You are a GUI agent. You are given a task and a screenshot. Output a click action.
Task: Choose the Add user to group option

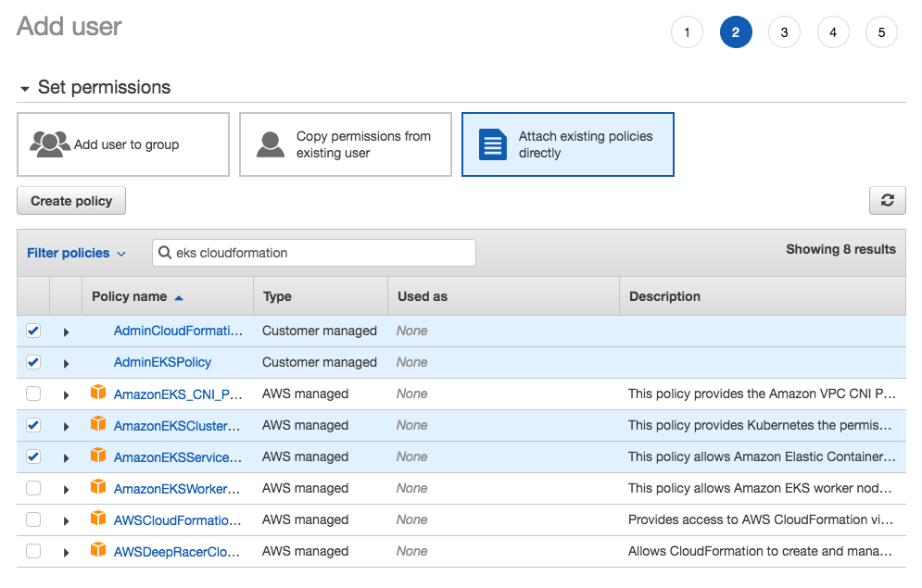[123, 144]
